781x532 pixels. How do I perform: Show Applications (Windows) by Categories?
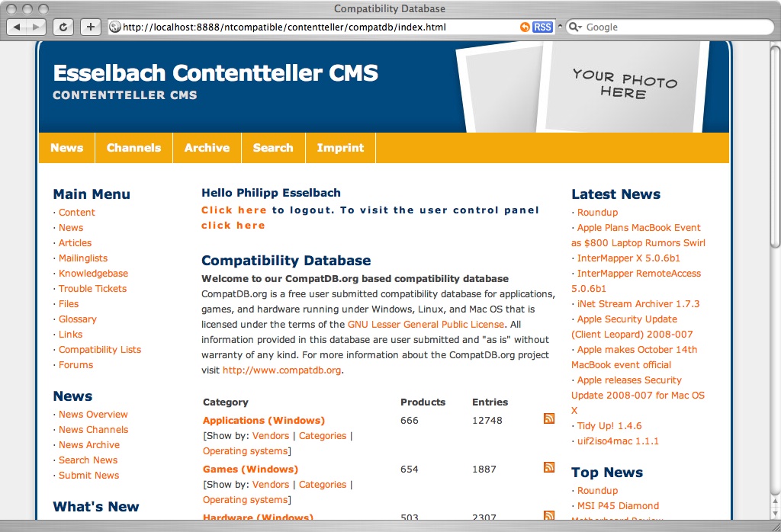323,436
